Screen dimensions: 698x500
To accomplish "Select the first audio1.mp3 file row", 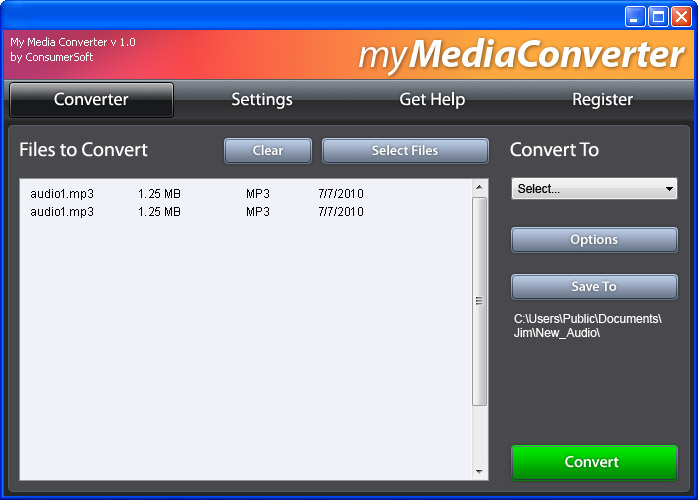I will (246, 194).
